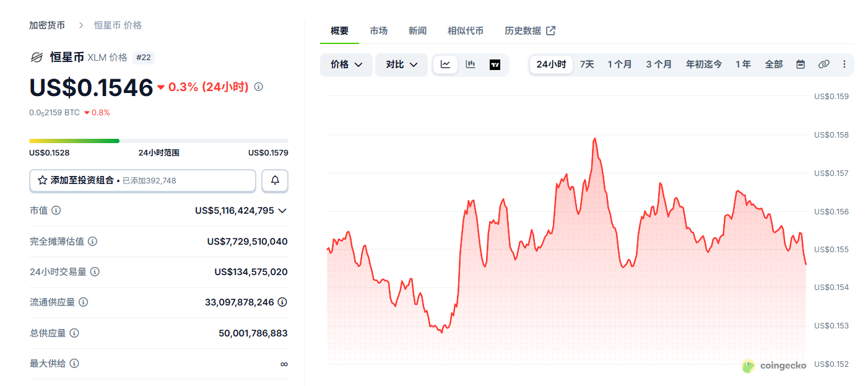Show info for 完全摊薄估值
This screenshot has height=386, width=868.
pos(93,242)
